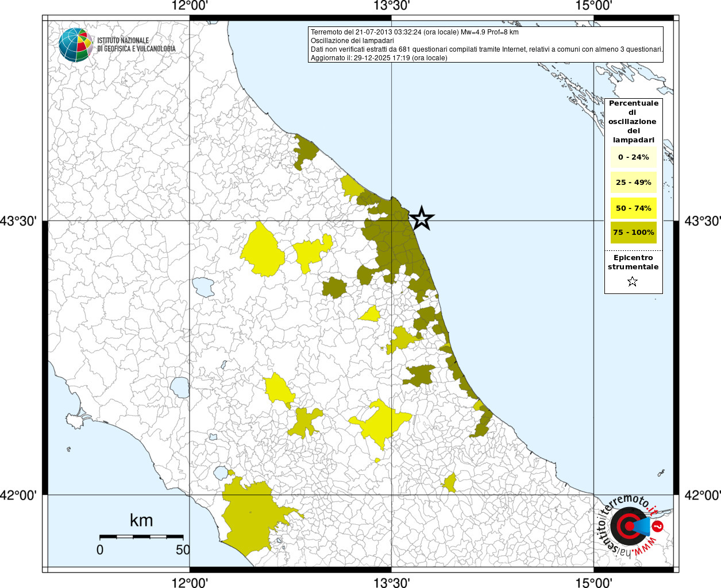
Task: Click the 'Aggiornato il: 29-12-2025' line
Action: [x=379, y=58]
